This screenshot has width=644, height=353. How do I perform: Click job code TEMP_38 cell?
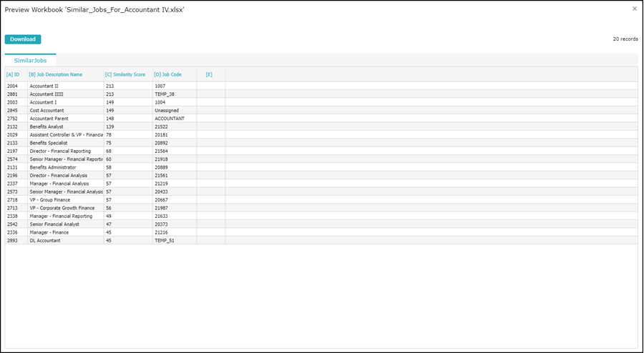(x=165, y=94)
